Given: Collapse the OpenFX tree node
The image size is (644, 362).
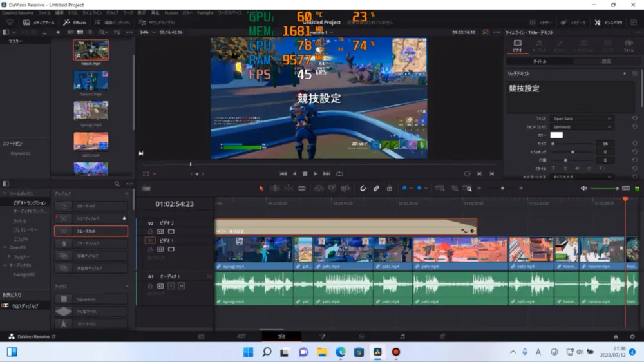Looking at the screenshot, I should 5,248.
